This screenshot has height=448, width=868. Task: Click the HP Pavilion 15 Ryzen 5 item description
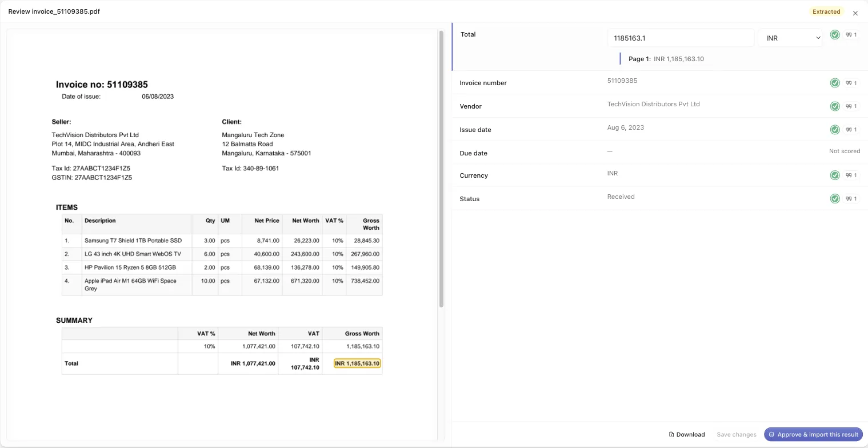tap(130, 267)
